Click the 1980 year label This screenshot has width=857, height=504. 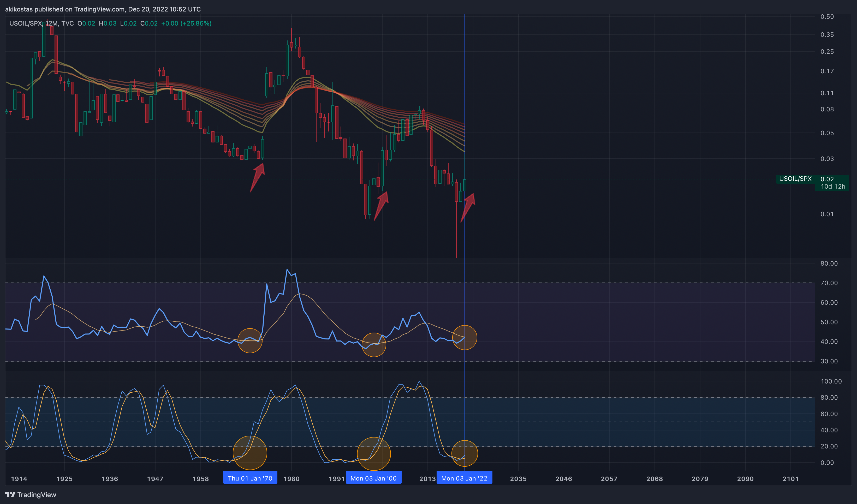(291, 479)
